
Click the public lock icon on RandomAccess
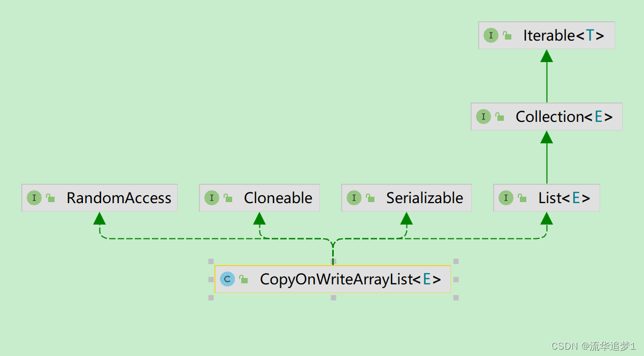coord(50,198)
